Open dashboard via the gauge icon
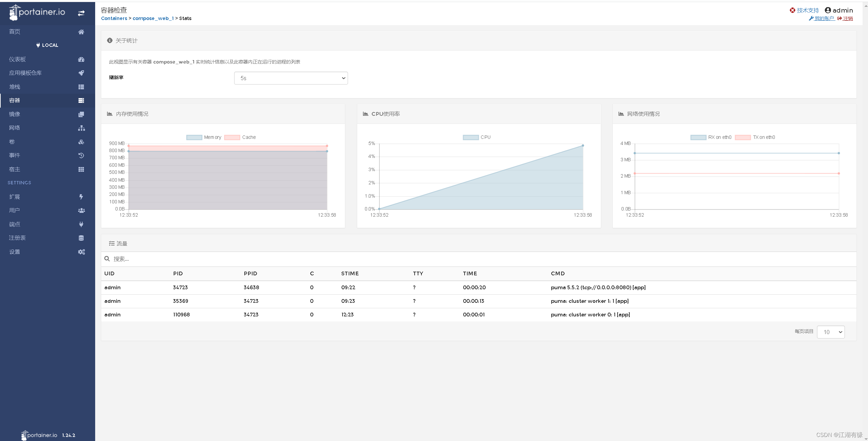This screenshot has width=868, height=441. click(x=81, y=59)
